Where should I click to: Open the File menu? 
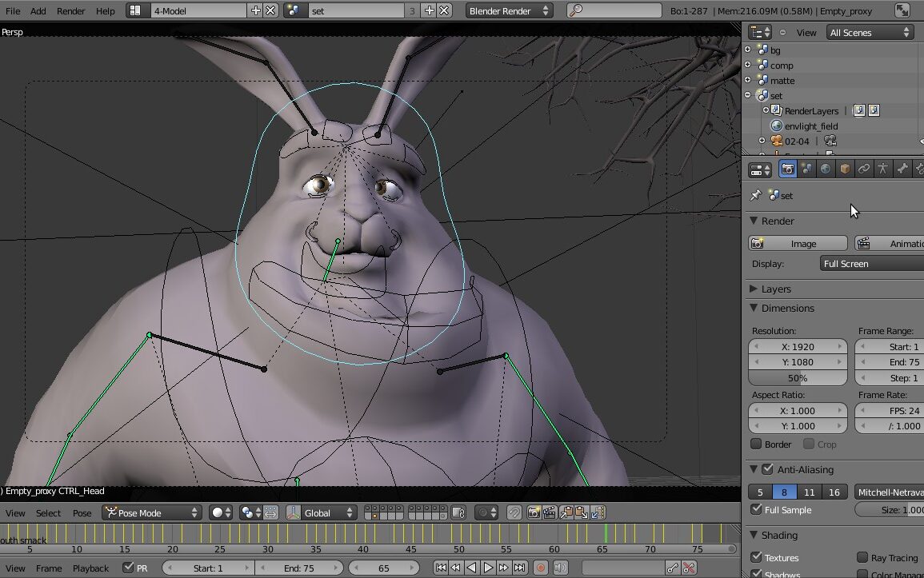[12, 10]
